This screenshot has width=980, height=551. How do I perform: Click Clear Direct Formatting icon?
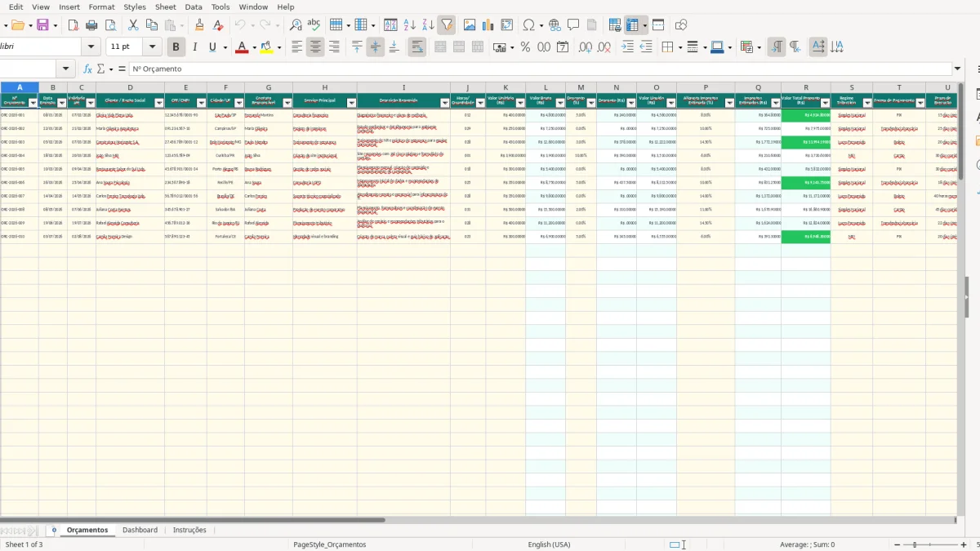pos(218,25)
